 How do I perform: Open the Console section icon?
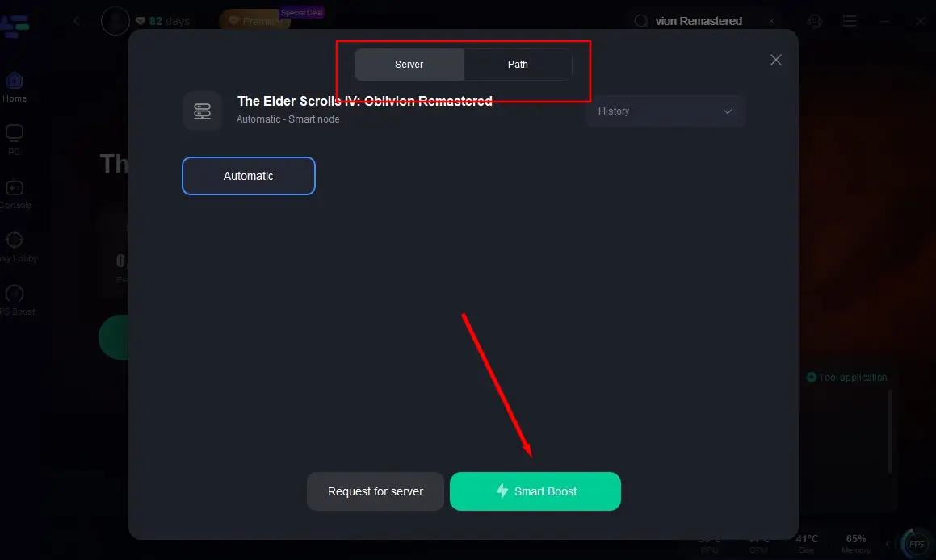point(15,188)
